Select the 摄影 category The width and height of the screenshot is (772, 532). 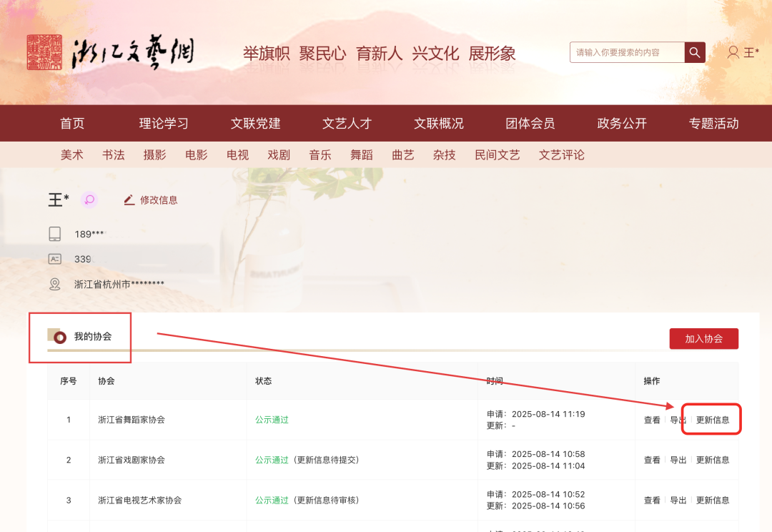[x=154, y=155]
